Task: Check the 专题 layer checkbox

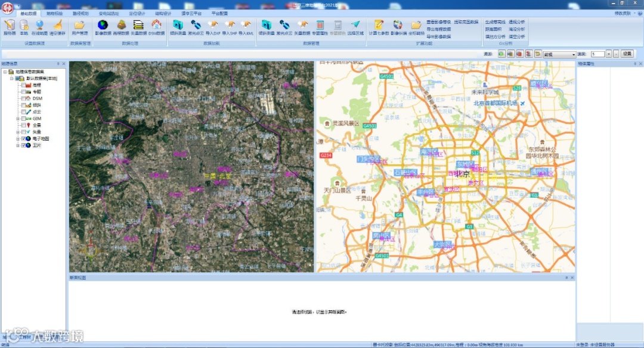Action: 23,92
